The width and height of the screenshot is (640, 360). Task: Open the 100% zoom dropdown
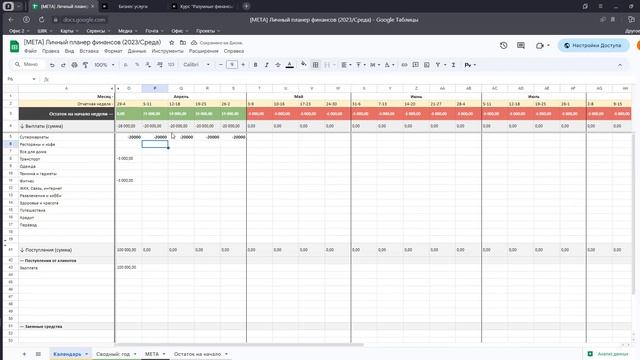pyautogui.click(x=104, y=65)
